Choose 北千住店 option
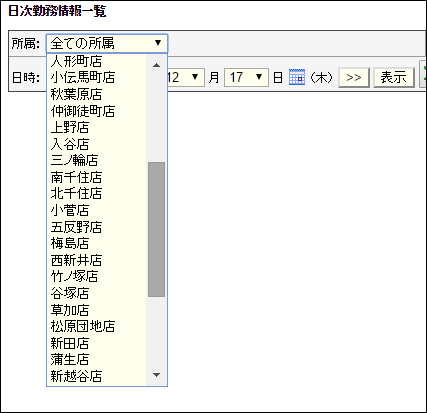The image size is (427, 413). pyautogui.click(x=97, y=194)
